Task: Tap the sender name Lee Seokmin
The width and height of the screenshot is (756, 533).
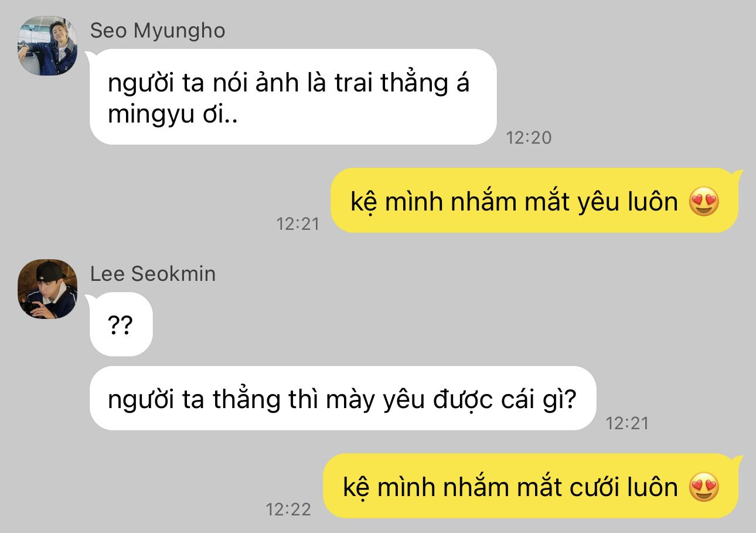Action: click(153, 274)
